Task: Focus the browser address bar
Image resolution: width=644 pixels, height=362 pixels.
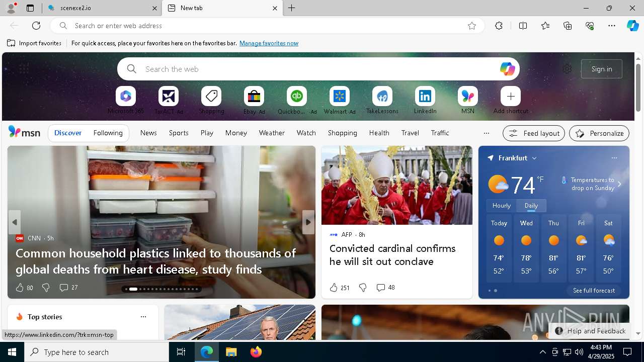Action: 267,26
